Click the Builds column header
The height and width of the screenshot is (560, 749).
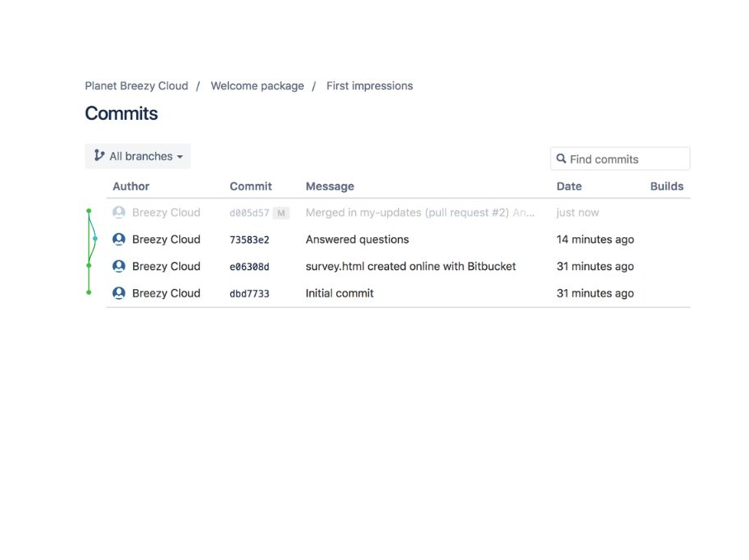pyautogui.click(x=666, y=187)
